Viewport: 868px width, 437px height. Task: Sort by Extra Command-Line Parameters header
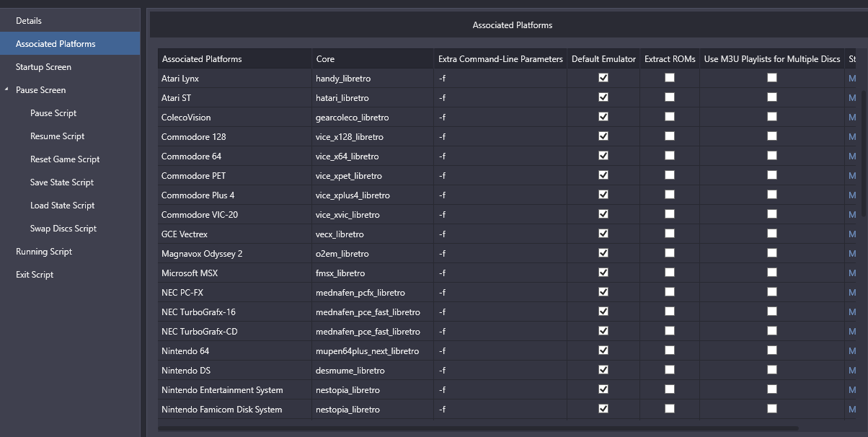point(500,59)
